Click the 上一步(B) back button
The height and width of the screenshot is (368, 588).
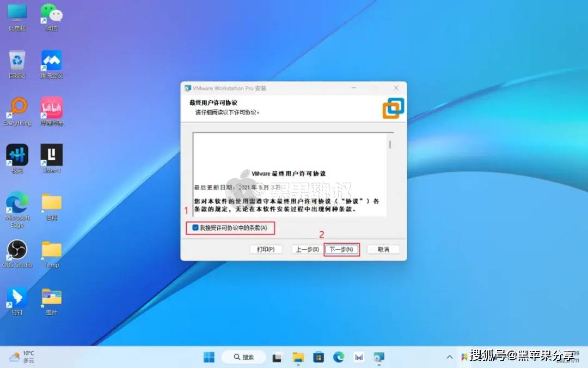(x=307, y=249)
